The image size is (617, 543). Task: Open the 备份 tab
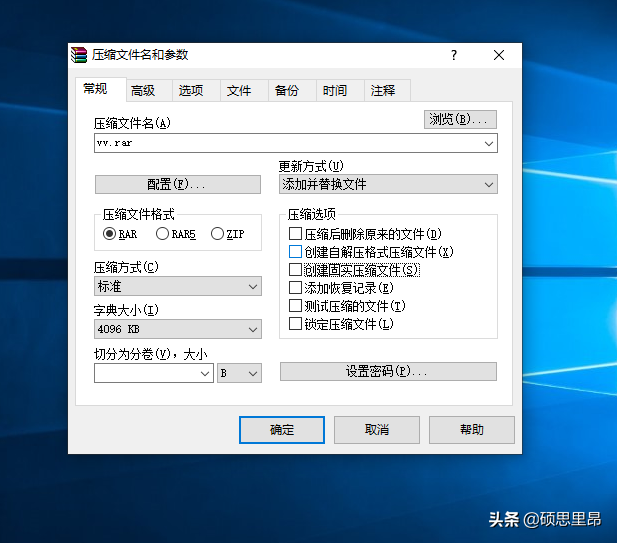pos(287,90)
